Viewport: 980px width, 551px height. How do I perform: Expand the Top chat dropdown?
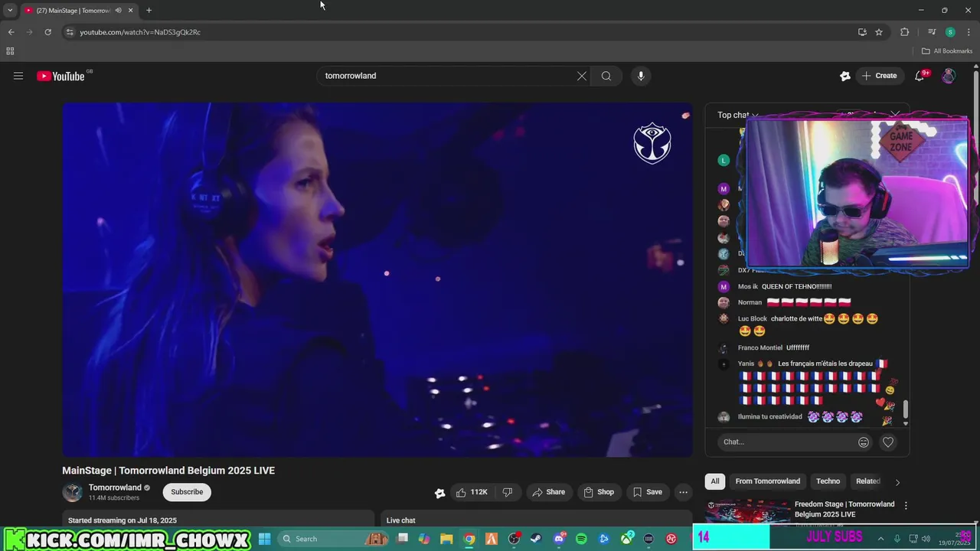pos(738,115)
